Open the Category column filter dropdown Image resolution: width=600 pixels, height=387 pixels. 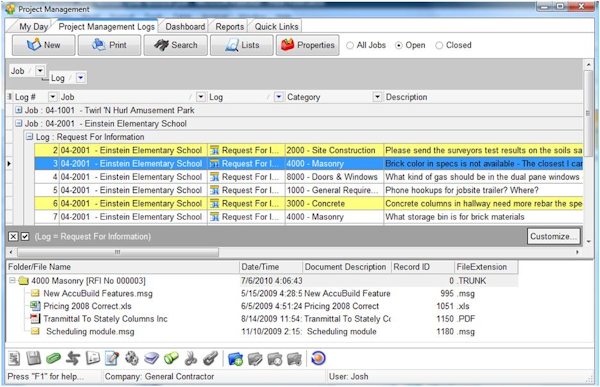point(377,97)
